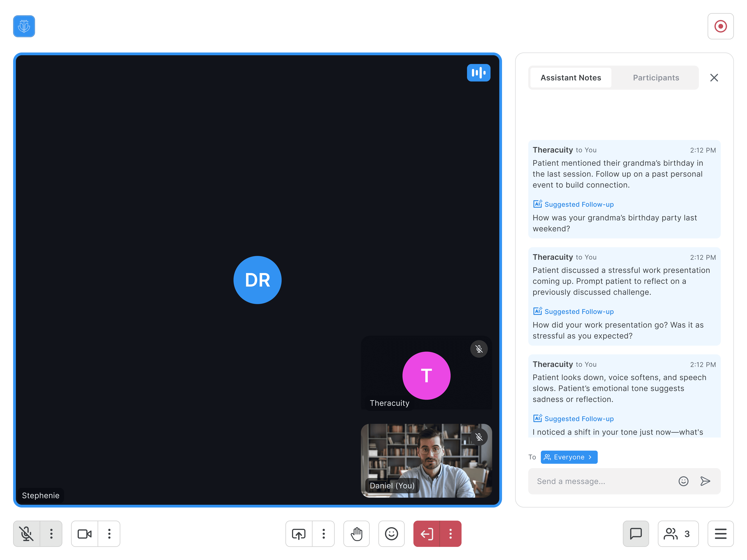
Task: Open leave options three-dot menu
Action: pyautogui.click(x=450, y=534)
